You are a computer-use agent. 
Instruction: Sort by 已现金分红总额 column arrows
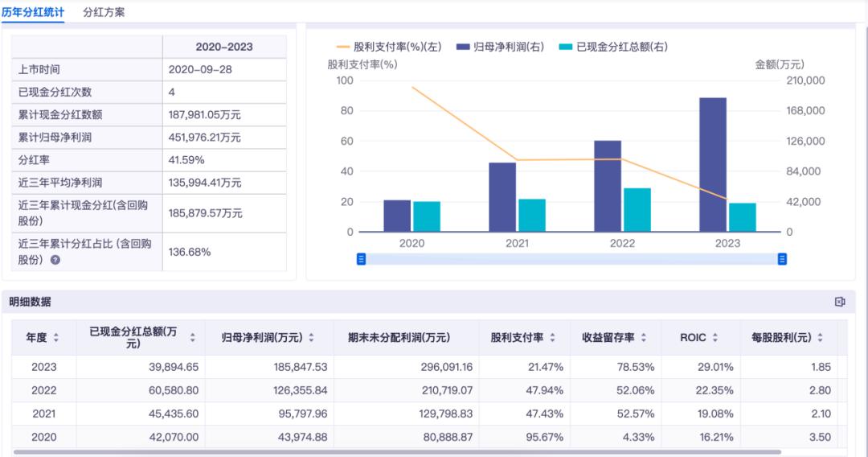tap(192, 338)
